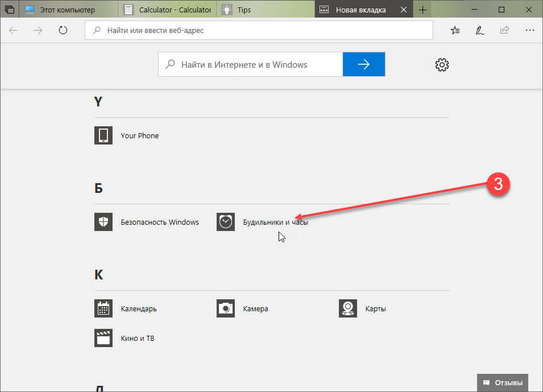Launch the Movies & TV clapperboard icon
Image resolution: width=543 pixels, height=392 pixels.
103,338
